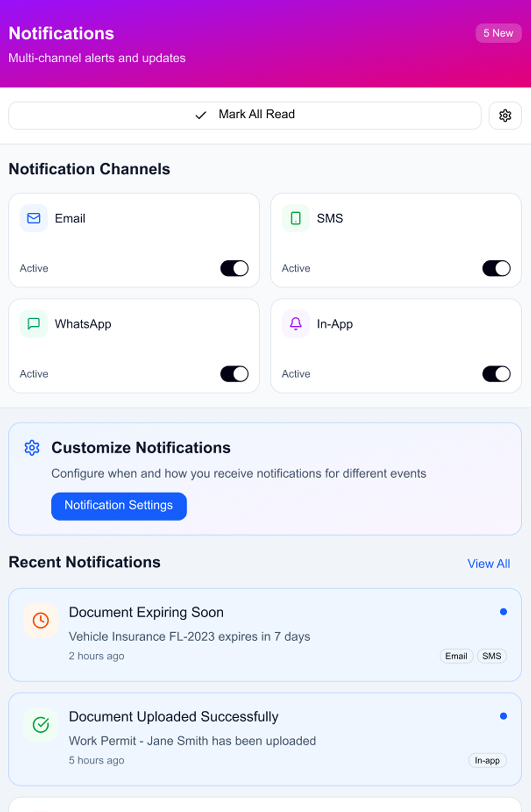Follow the View All link
Screen dimensions: 531x812
tap(488, 564)
